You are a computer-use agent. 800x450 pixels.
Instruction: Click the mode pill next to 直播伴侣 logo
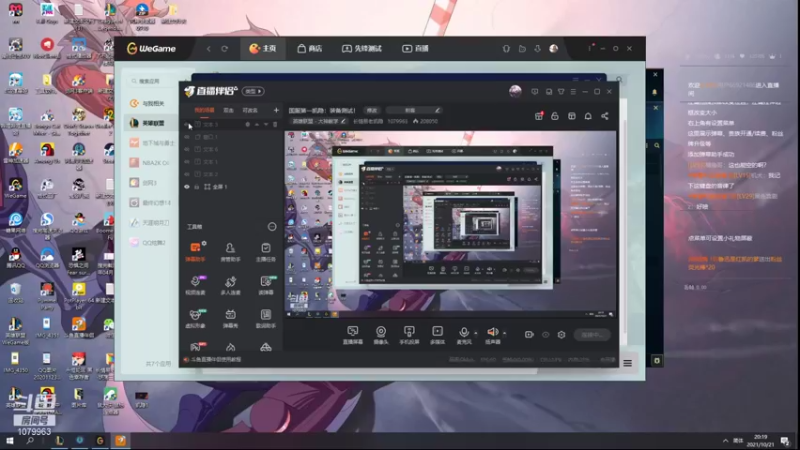(253, 91)
